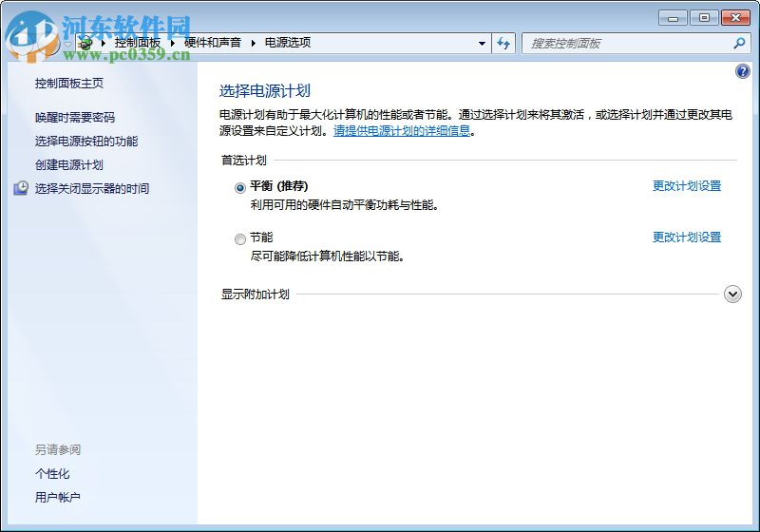Open 请提供电源计划的详细信息 link
This screenshot has height=532, width=760.
click(x=402, y=131)
